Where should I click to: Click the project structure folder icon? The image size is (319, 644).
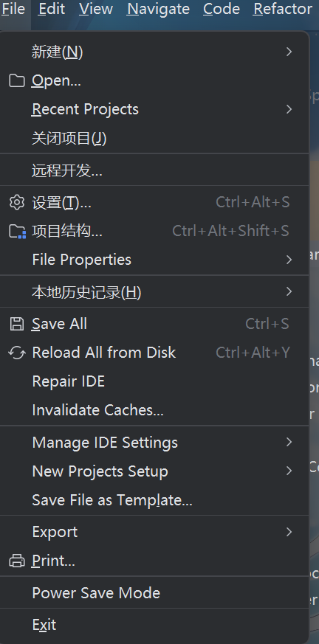click(x=17, y=231)
